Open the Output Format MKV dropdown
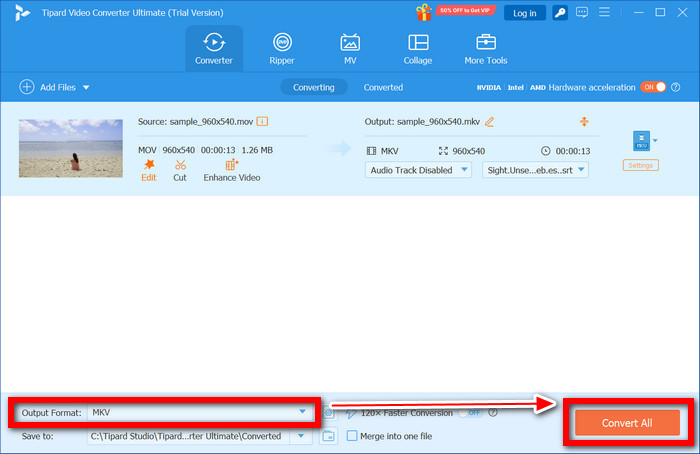 [x=198, y=412]
